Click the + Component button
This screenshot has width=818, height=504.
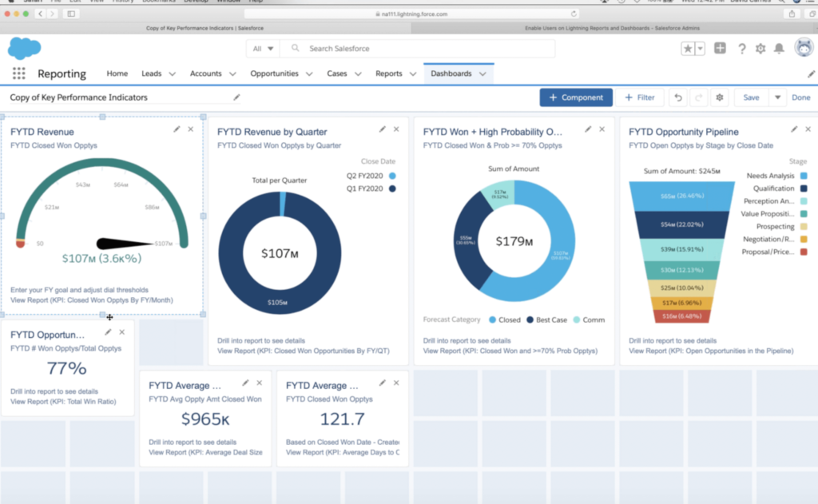[576, 97]
